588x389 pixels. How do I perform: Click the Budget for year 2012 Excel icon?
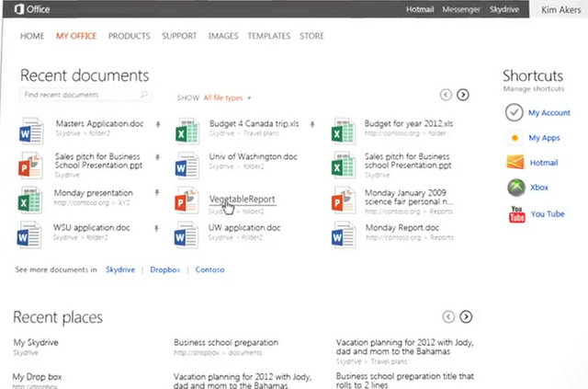[343, 131]
